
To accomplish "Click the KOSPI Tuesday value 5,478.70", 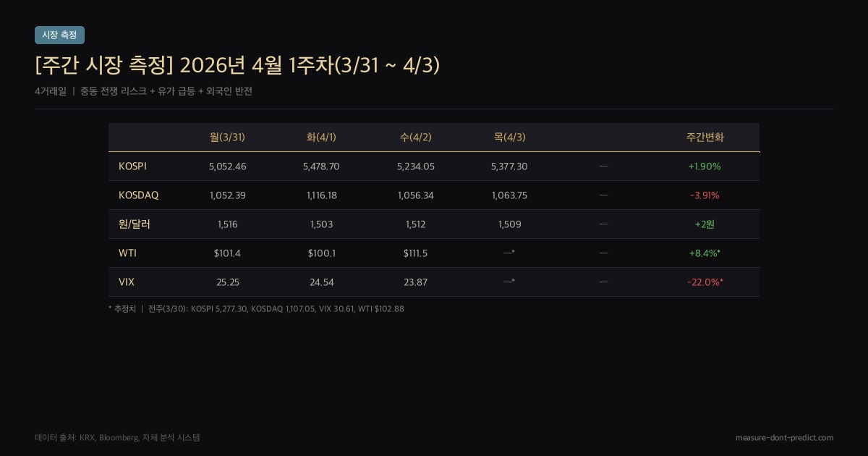I will (x=321, y=166).
